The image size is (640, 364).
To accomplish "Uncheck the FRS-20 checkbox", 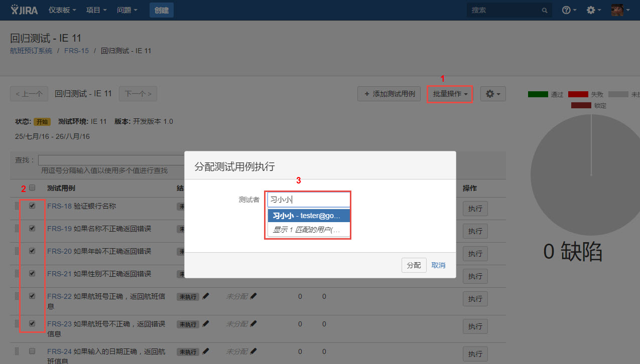I will 32,251.
